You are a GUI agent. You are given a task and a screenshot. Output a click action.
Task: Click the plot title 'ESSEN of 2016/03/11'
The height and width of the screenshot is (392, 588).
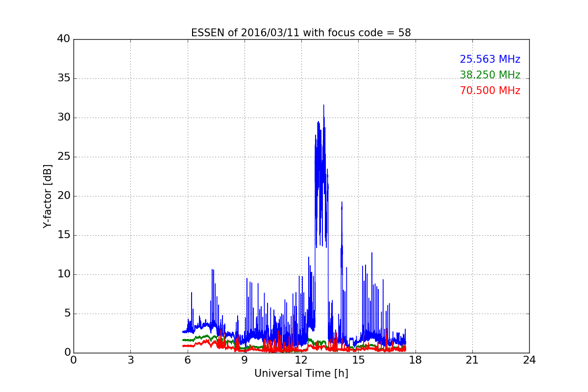[301, 33]
